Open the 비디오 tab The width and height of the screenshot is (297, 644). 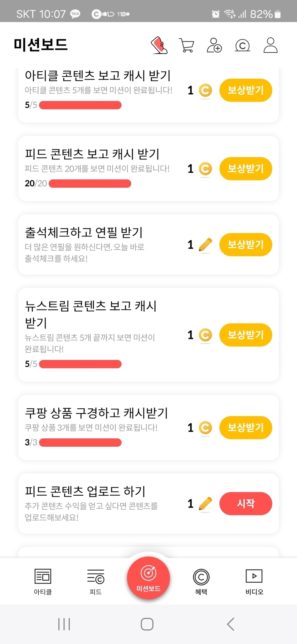tap(254, 581)
